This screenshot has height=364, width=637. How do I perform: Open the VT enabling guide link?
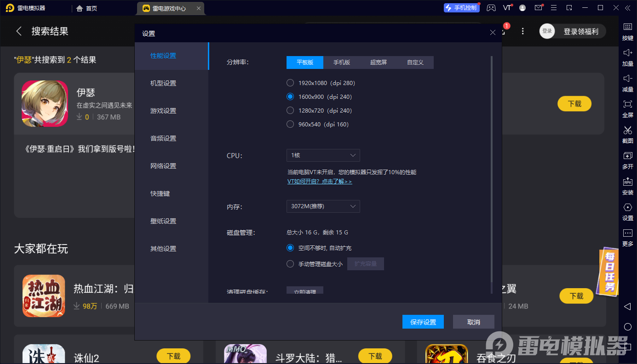319,181
